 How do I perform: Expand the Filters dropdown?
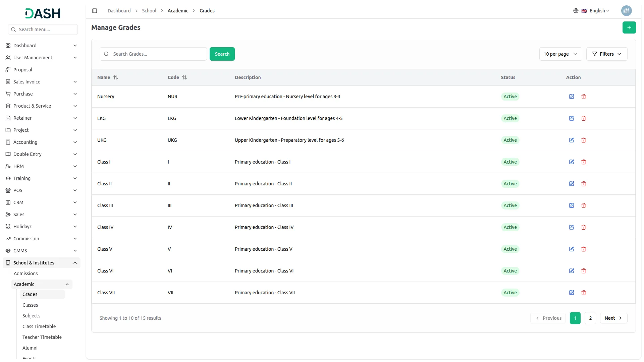pyautogui.click(x=606, y=54)
